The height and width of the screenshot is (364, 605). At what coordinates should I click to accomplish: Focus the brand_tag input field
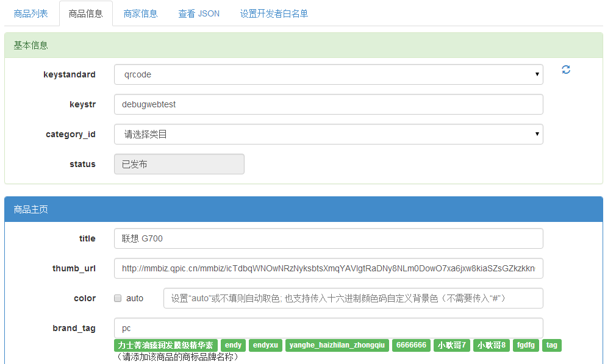point(328,328)
